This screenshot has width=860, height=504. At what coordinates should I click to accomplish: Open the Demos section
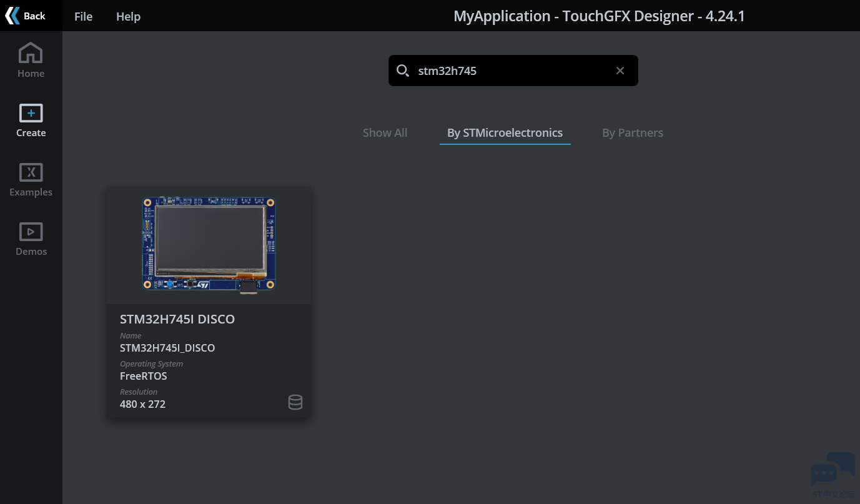click(x=31, y=239)
